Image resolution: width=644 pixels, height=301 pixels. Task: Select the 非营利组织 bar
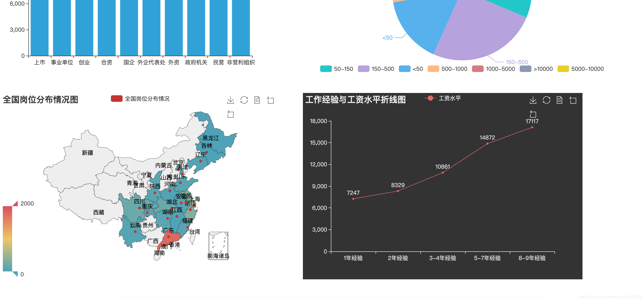[241, 27]
